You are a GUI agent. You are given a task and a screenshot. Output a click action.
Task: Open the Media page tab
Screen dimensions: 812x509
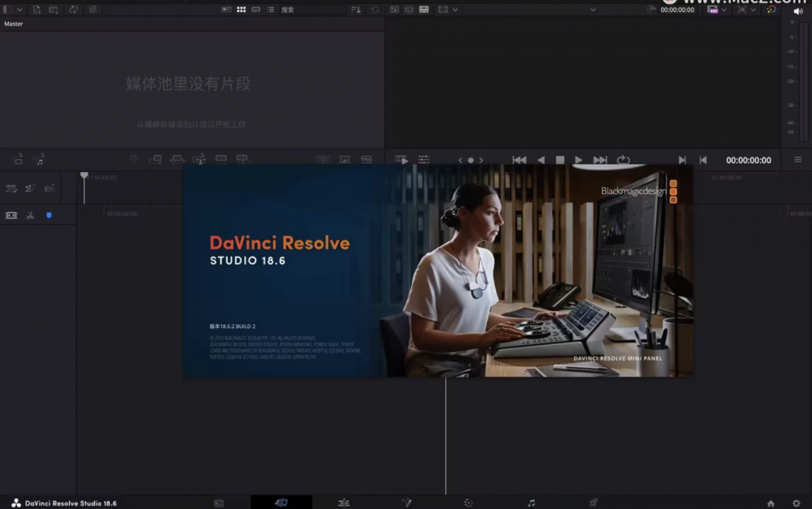coord(218,503)
